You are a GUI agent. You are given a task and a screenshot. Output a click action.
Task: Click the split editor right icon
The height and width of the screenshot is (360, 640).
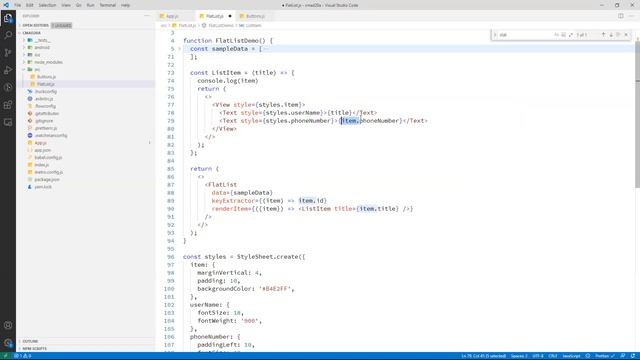[620, 16]
